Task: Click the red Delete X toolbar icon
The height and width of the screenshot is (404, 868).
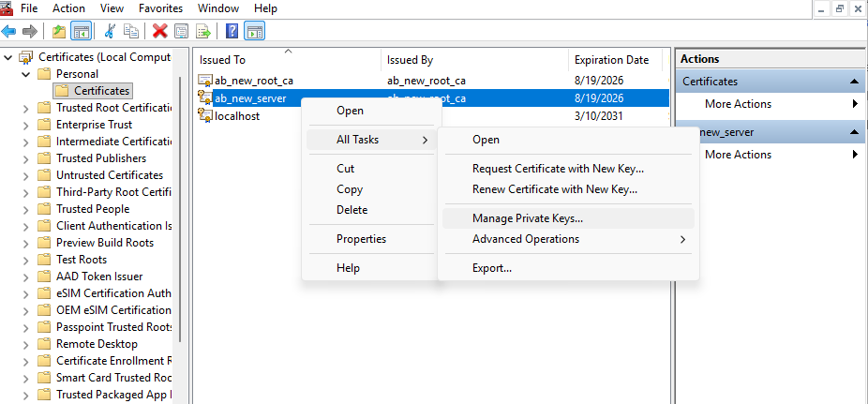Action: [x=160, y=31]
